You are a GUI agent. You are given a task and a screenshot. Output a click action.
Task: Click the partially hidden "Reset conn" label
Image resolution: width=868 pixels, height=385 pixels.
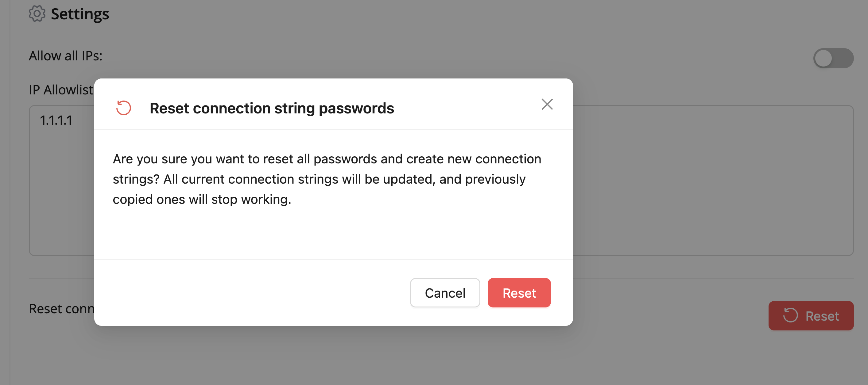62,309
